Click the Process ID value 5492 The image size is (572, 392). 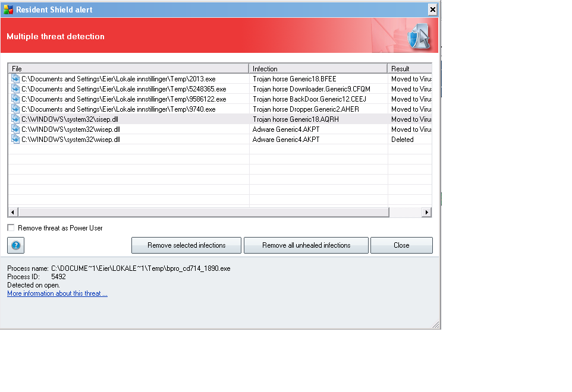(58, 277)
